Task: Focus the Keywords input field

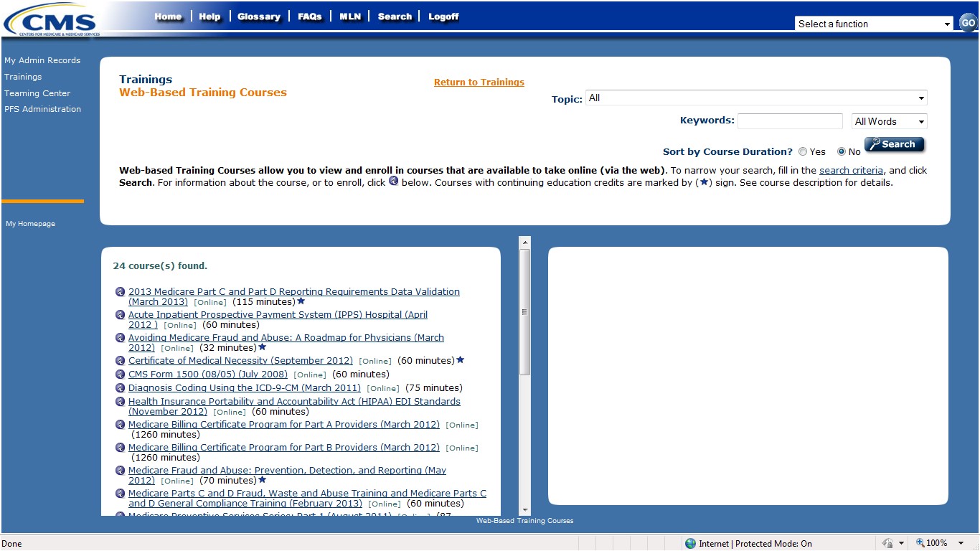Action: 790,121
